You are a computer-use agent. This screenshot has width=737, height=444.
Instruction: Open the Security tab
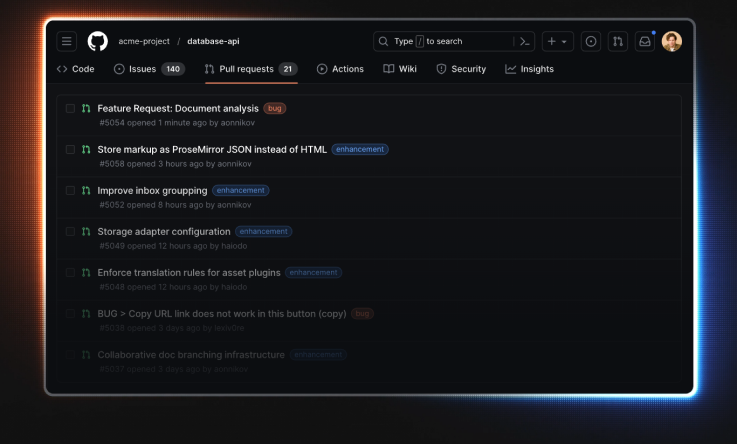tap(461, 69)
